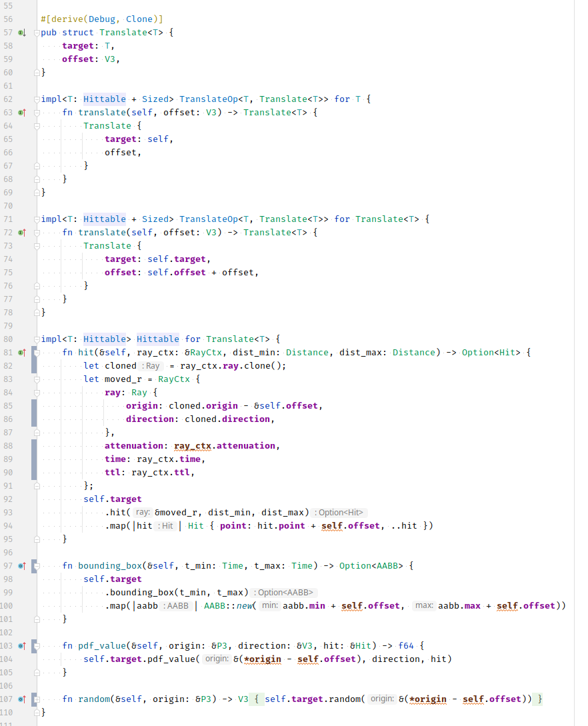The width and height of the screenshot is (588, 726).
Task: Fold the hit function on line 81
Action: (x=37, y=353)
